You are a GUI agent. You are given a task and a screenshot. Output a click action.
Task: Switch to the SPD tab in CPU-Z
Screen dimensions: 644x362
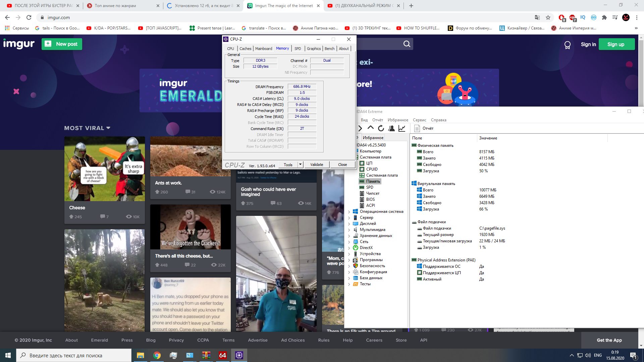tap(298, 49)
